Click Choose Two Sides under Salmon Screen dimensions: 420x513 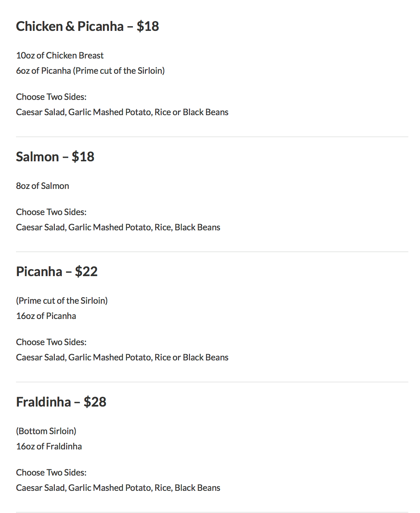pos(51,212)
